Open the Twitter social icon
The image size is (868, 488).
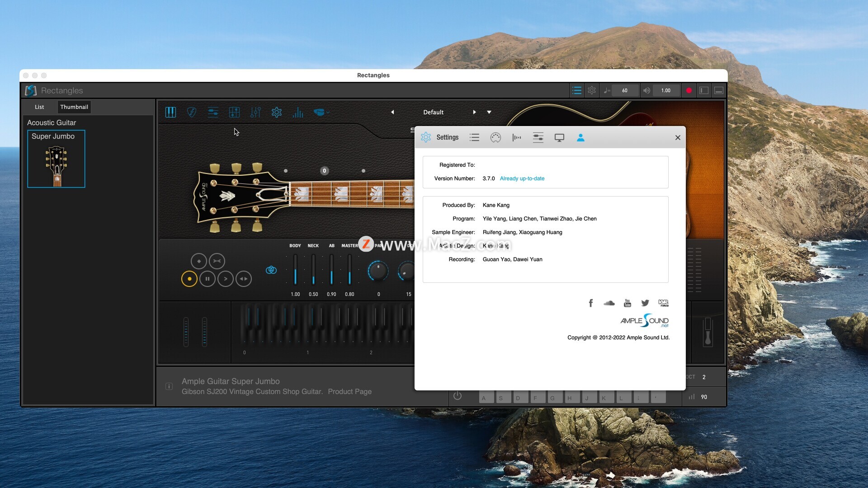[645, 303]
